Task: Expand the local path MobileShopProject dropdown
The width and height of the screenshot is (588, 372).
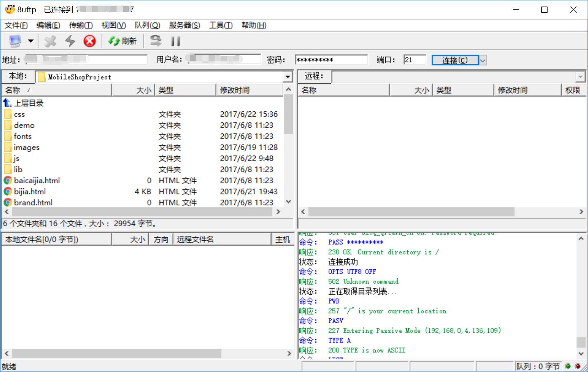Action: tap(288, 77)
